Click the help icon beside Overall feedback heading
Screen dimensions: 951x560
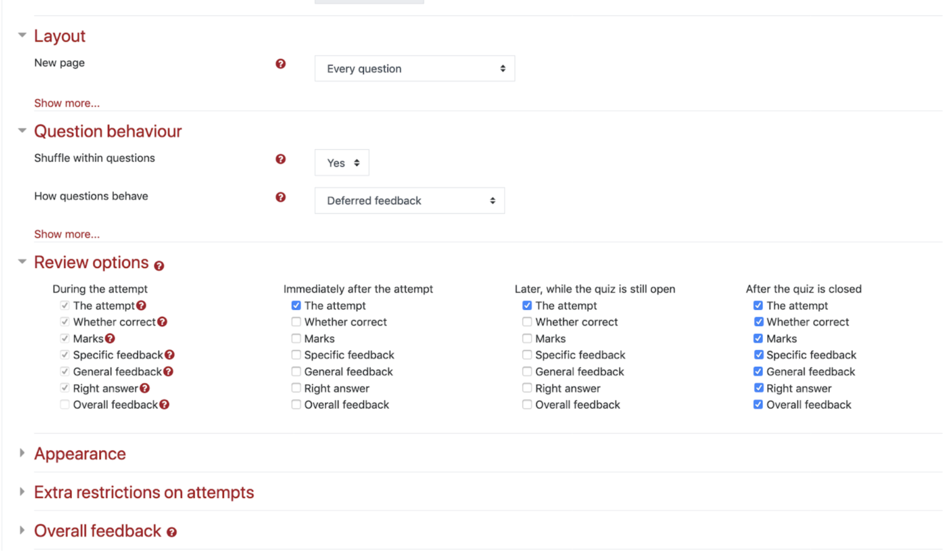point(172,532)
